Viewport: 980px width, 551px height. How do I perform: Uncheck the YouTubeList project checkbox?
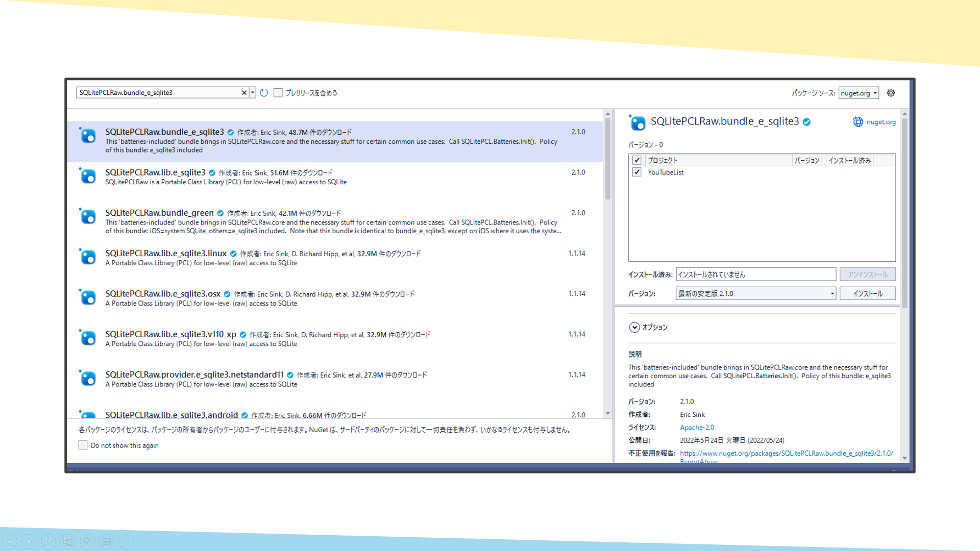636,172
